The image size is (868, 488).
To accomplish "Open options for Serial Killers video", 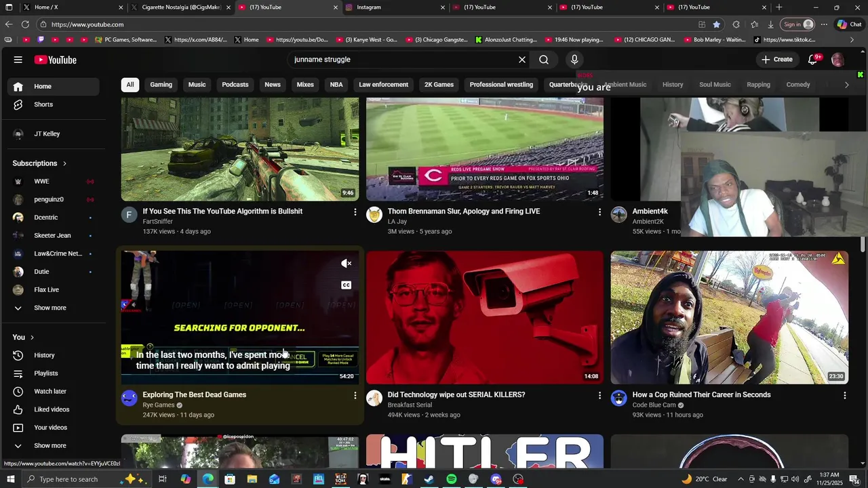I will click(x=599, y=395).
